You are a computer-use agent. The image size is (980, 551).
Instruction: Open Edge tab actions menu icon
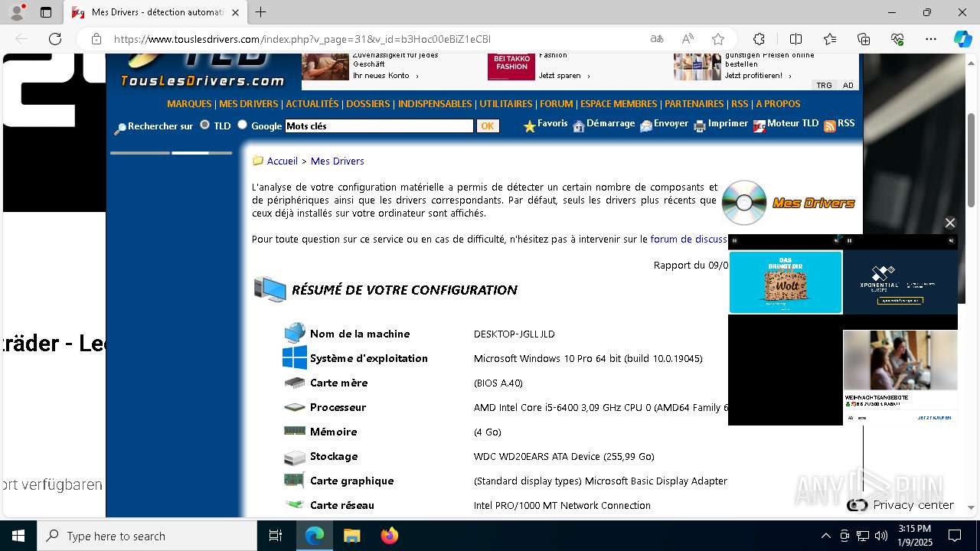click(46, 12)
